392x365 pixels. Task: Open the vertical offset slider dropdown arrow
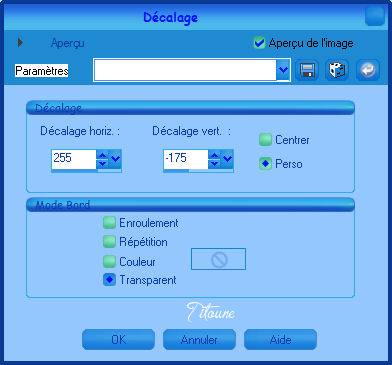[227, 159]
